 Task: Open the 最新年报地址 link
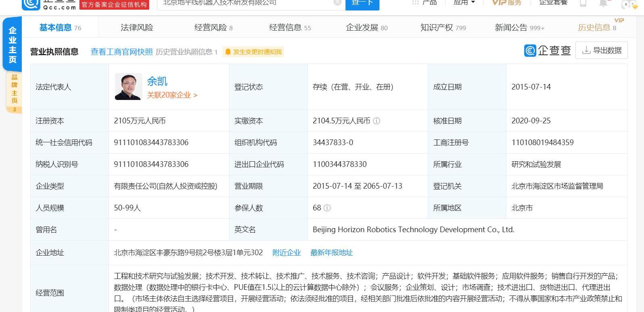coord(331,253)
